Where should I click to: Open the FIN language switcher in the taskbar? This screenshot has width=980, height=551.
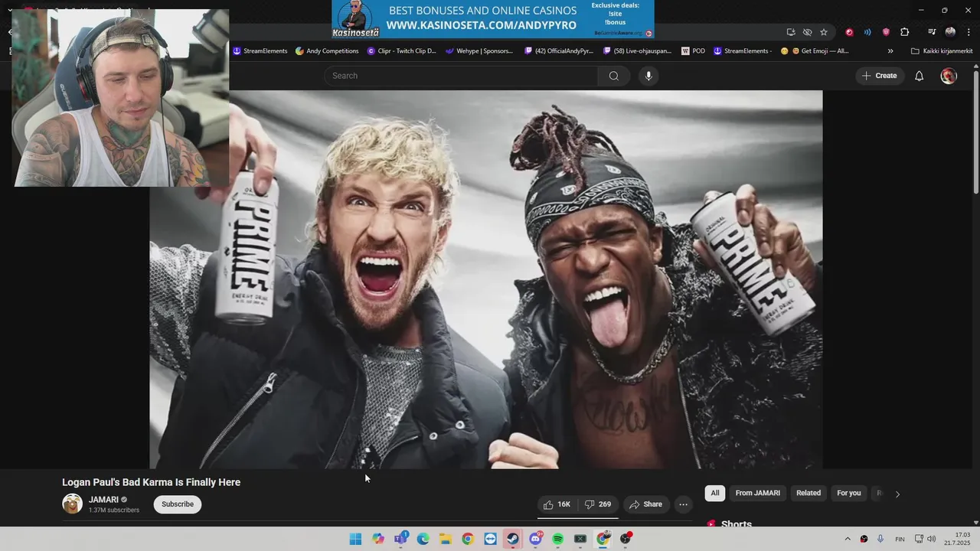tap(900, 539)
